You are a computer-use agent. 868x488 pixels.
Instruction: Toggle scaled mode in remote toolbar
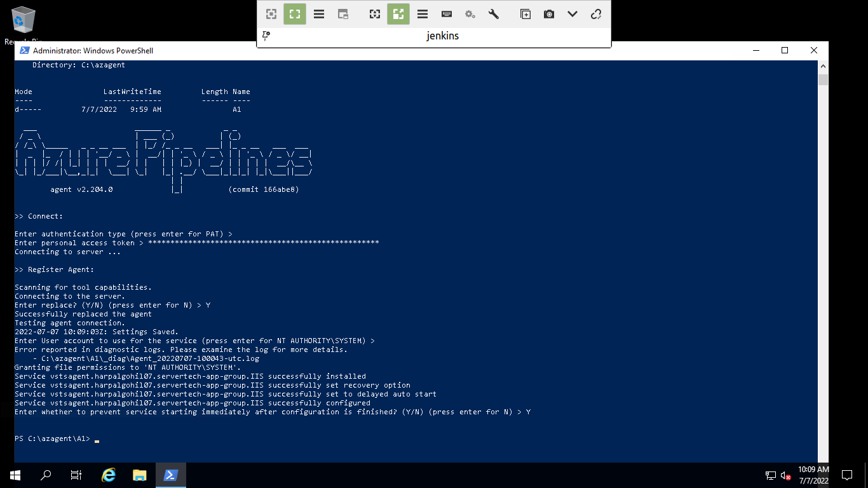(398, 14)
